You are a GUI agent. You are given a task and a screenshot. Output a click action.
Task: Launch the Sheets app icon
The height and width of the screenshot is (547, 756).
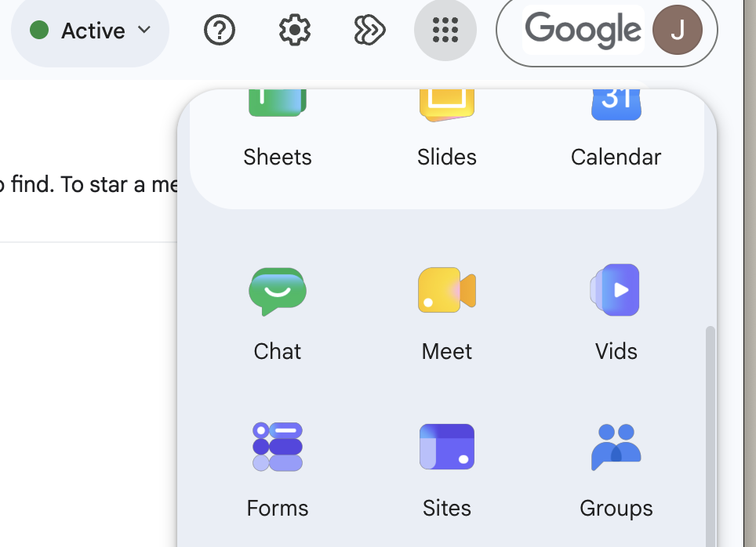pos(278,103)
